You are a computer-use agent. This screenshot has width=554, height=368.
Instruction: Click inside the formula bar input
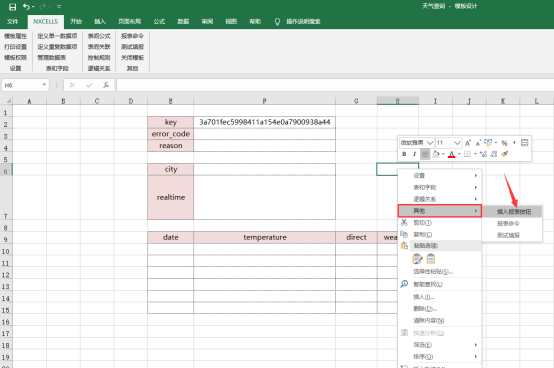[x=335, y=85]
